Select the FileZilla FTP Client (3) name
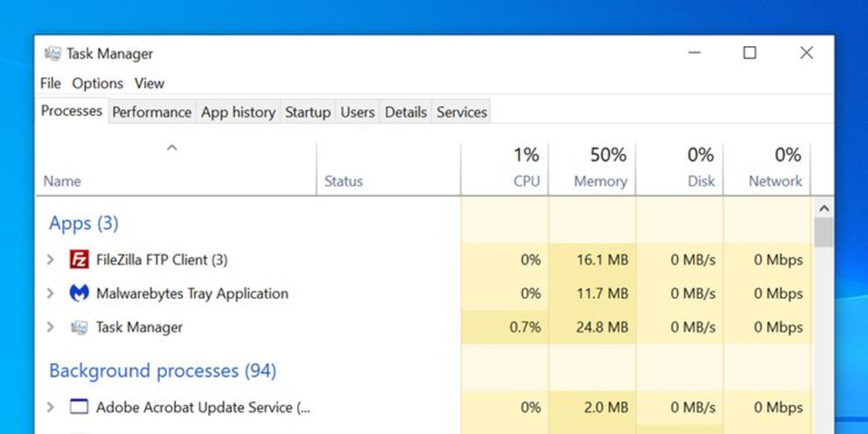The width and height of the screenshot is (868, 434). click(162, 259)
